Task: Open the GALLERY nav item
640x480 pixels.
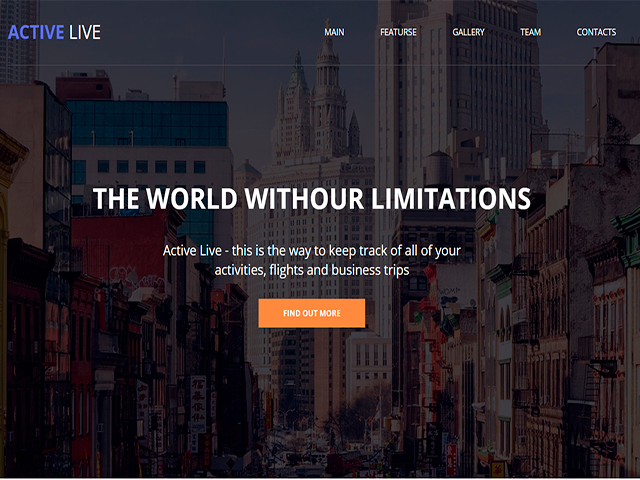Action: click(x=469, y=32)
